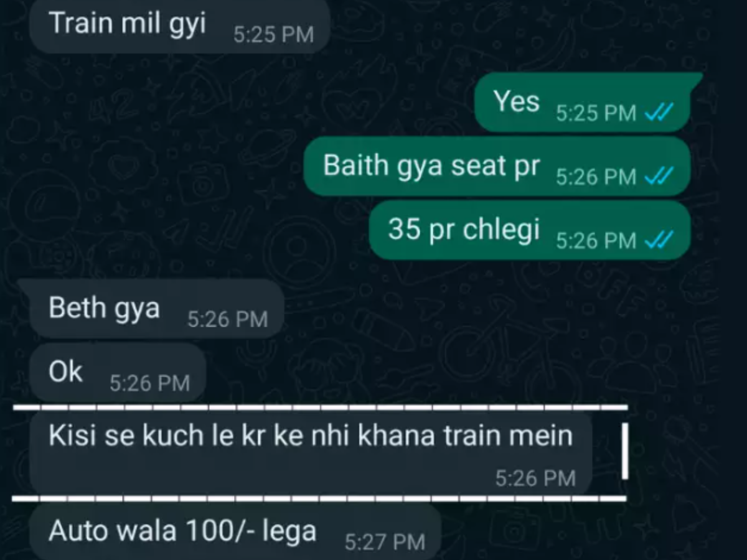Tap the "35 pr chlegi" message bubble
Image resolution: width=747 pixels, height=560 pixels.
[x=530, y=230]
